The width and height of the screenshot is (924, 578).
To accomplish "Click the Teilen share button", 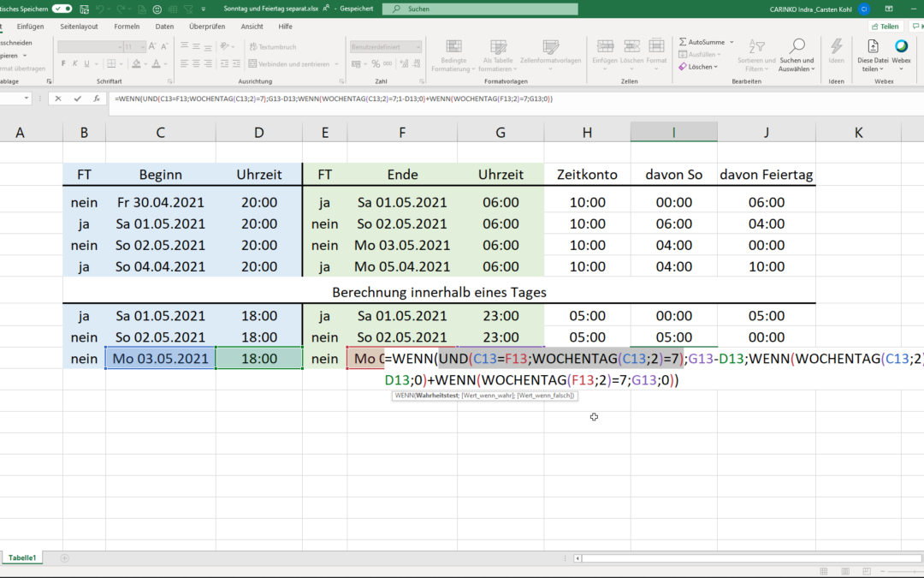I will (884, 27).
